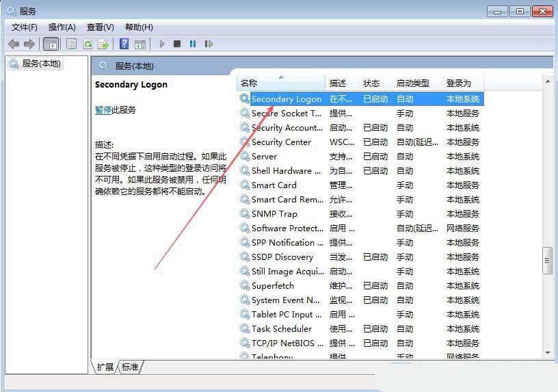
Task: Switch to the 扩展 tab
Action: pyautogui.click(x=105, y=367)
